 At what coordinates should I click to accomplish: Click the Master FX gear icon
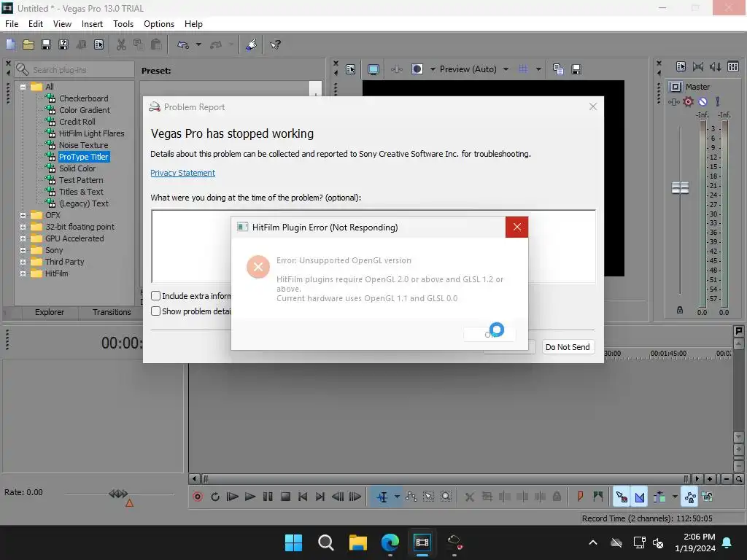(688, 101)
